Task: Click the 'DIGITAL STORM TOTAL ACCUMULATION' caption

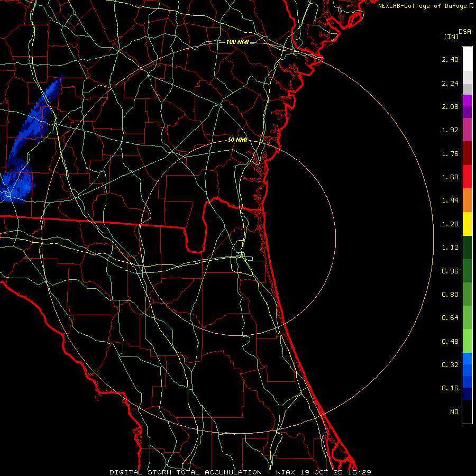Action: (186, 472)
